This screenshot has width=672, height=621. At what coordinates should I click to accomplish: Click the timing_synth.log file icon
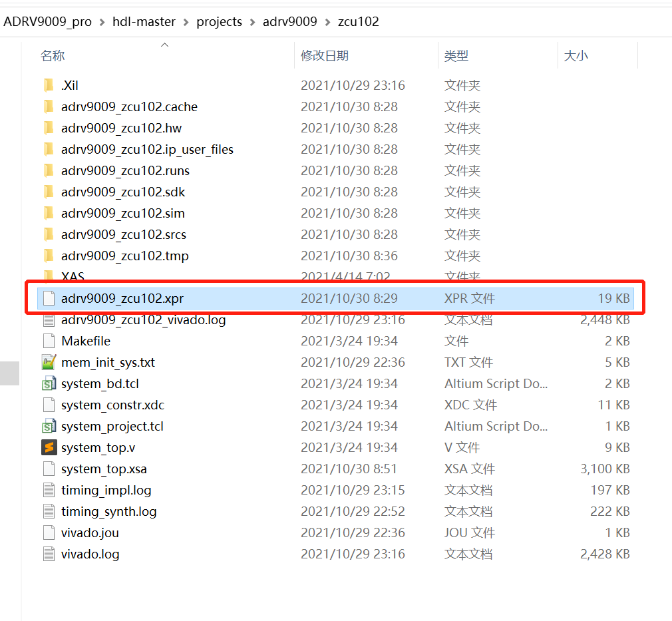pos(49,511)
